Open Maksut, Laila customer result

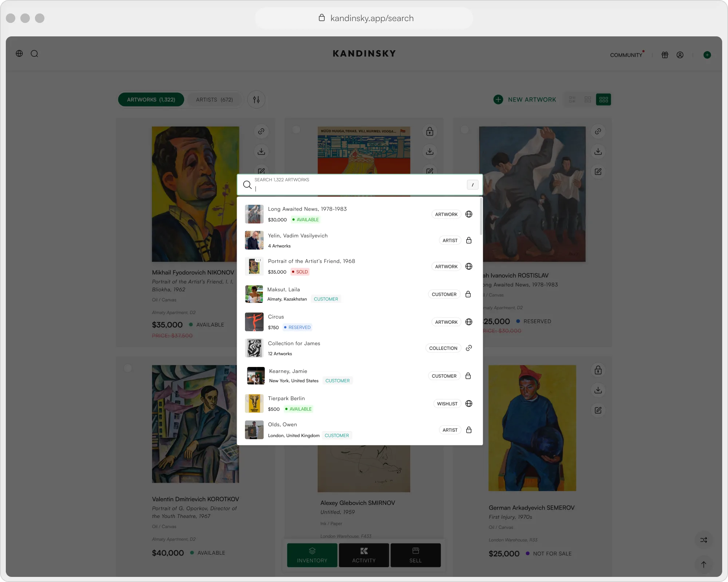pyautogui.click(x=360, y=294)
